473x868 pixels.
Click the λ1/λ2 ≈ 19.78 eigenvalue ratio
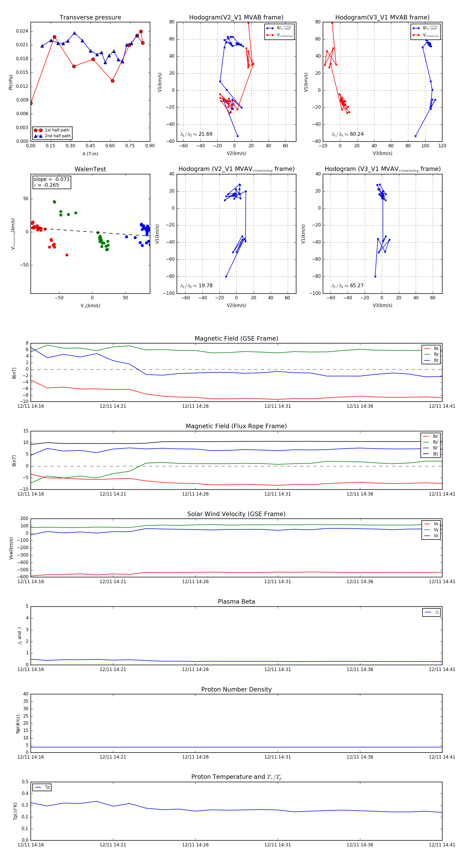click(x=196, y=286)
